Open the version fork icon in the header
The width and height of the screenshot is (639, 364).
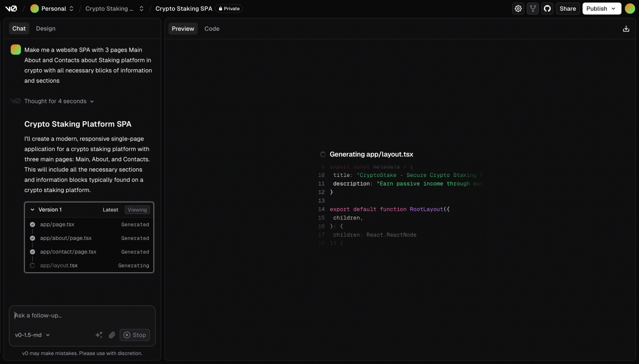(x=532, y=8)
